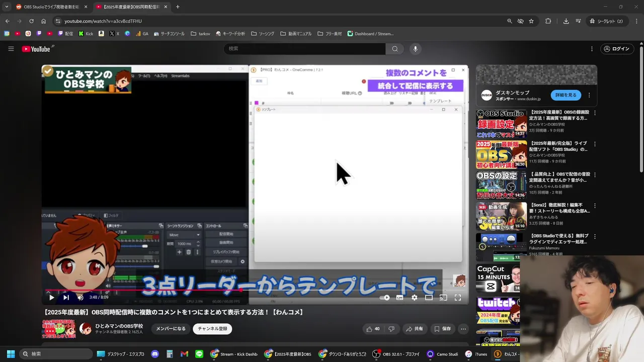
Task: Join channel via メンバーになる button
Action: (171, 329)
